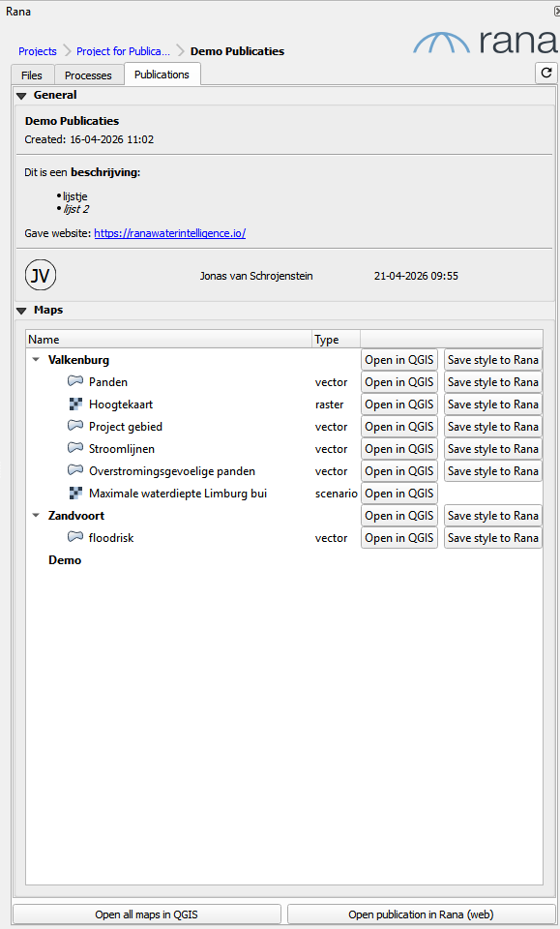The width and height of the screenshot is (560, 929).
Task: Save Hoogtekaart style to Rana
Action: coord(493,405)
